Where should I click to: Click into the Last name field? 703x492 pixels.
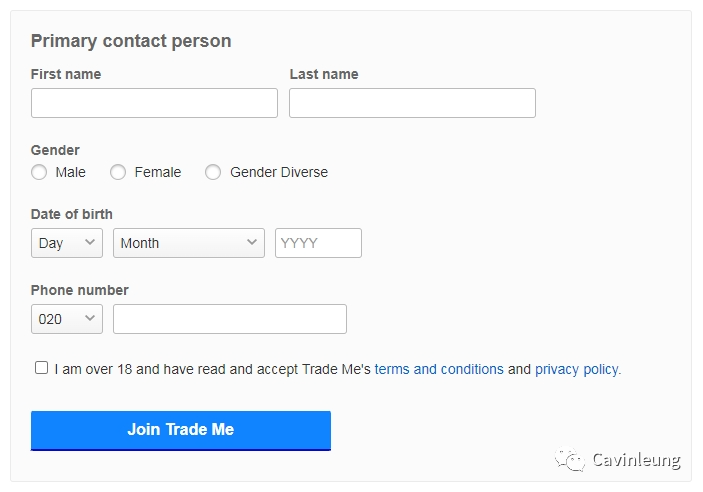pyautogui.click(x=412, y=103)
